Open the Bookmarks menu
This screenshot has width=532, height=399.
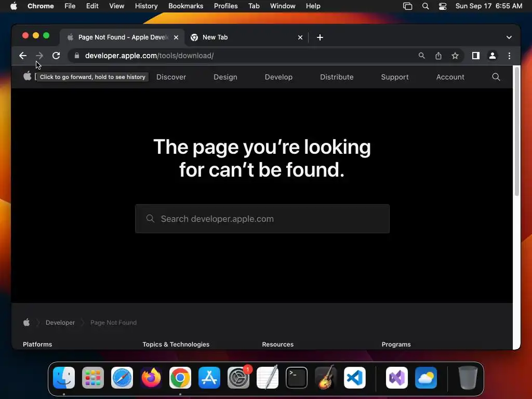185,6
